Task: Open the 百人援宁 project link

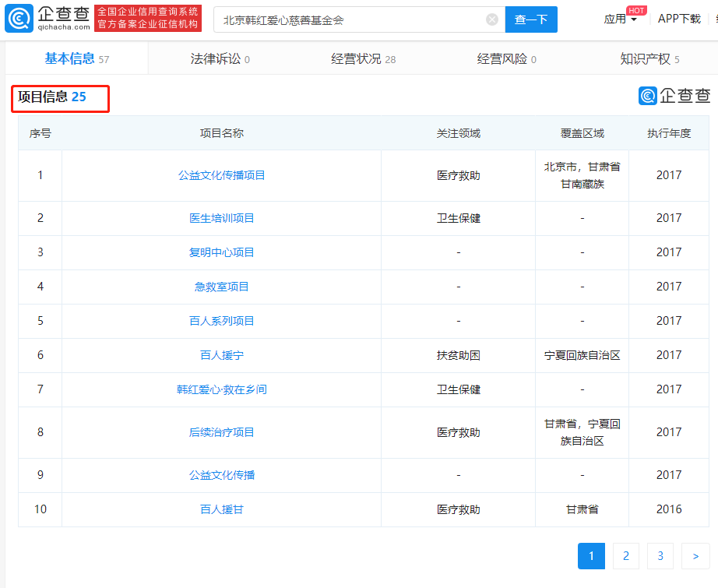Action: tap(222, 355)
